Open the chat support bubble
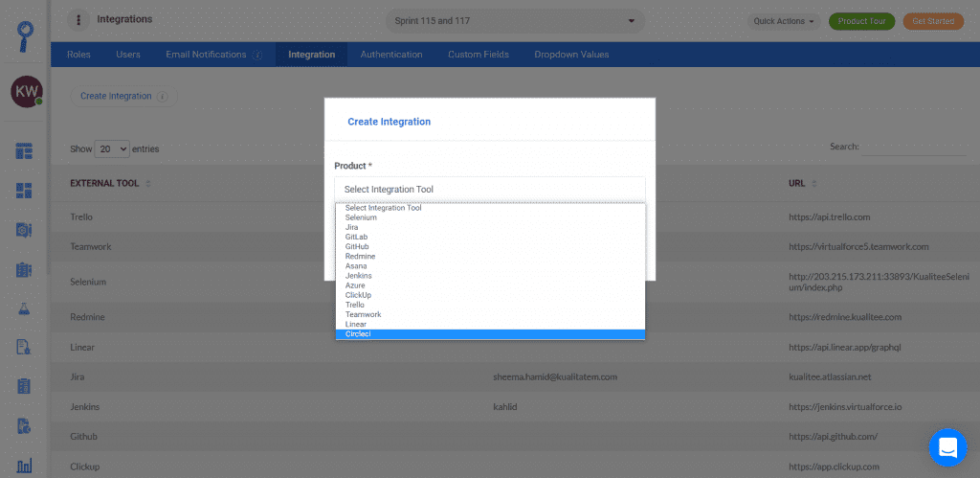Image resolution: width=980 pixels, height=478 pixels. point(947,447)
